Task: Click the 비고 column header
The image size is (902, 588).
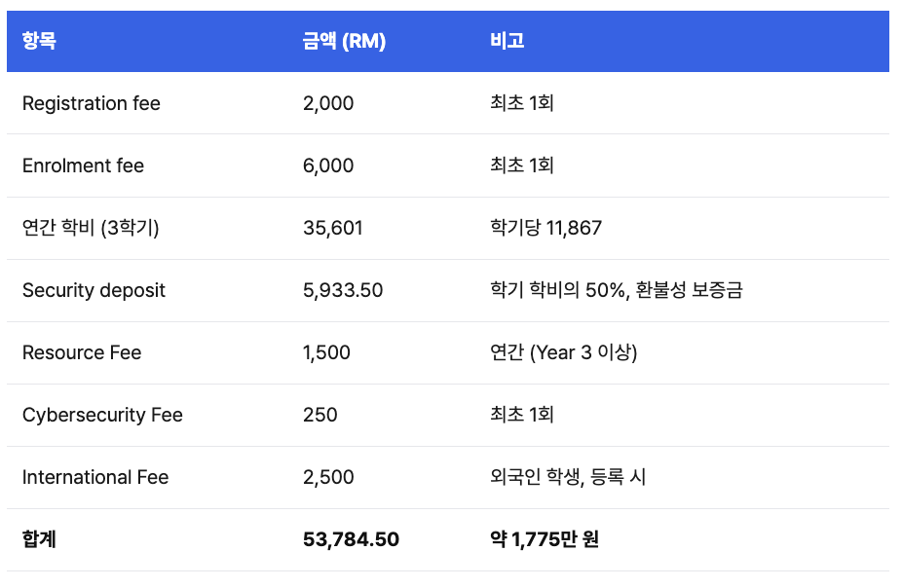Action: [x=507, y=41]
